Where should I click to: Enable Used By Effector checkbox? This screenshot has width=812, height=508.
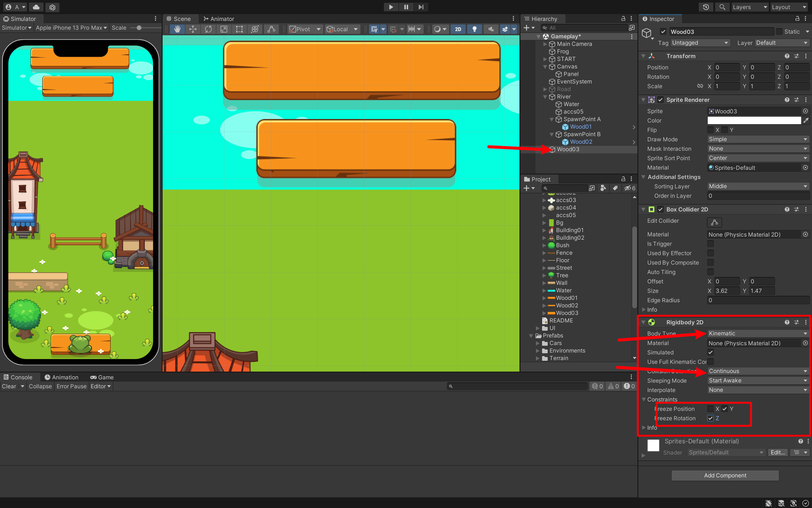pos(710,253)
